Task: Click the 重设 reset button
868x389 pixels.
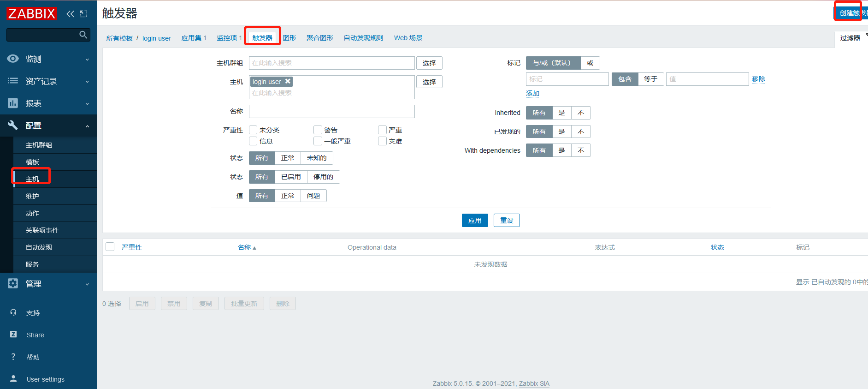Action: pyautogui.click(x=507, y=220)
